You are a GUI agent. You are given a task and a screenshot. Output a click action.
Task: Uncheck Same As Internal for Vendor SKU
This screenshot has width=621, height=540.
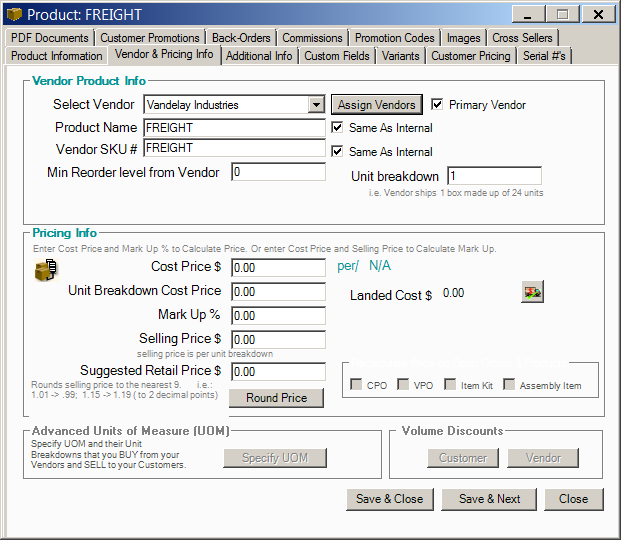click(338, 152)
